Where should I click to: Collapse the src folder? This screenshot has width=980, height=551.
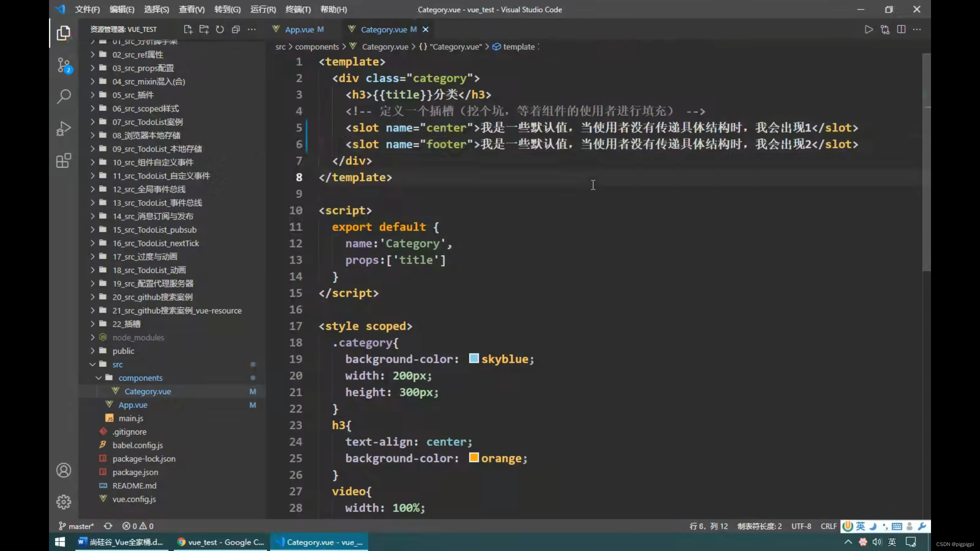click(x=172, y=365)
